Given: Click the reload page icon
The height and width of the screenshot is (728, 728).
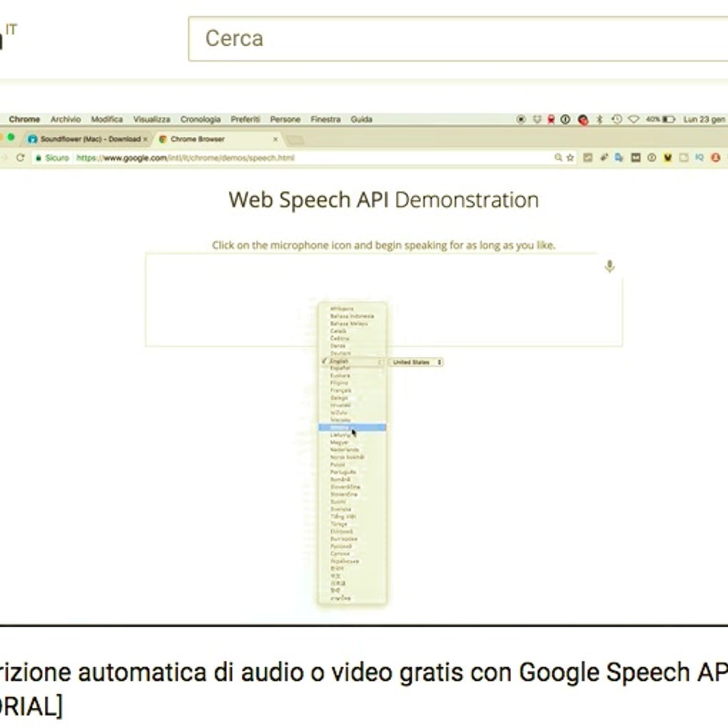Looking at the screenshot, I should click(x=20, y=158).
